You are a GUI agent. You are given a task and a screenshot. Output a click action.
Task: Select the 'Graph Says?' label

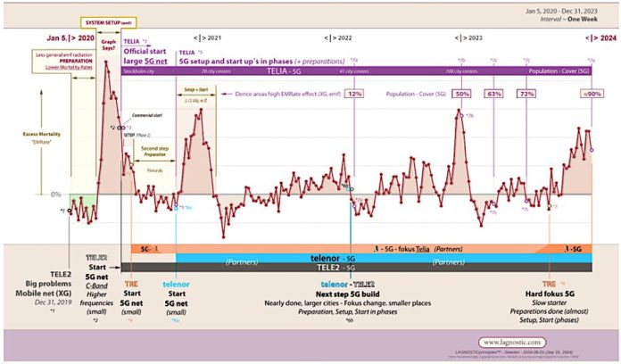[x=109, y=45]
